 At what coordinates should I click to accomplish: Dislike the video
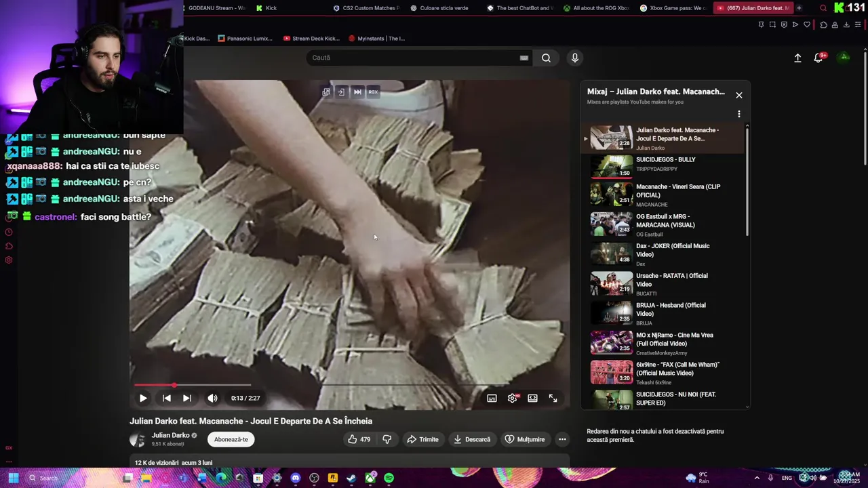point(387,439)
